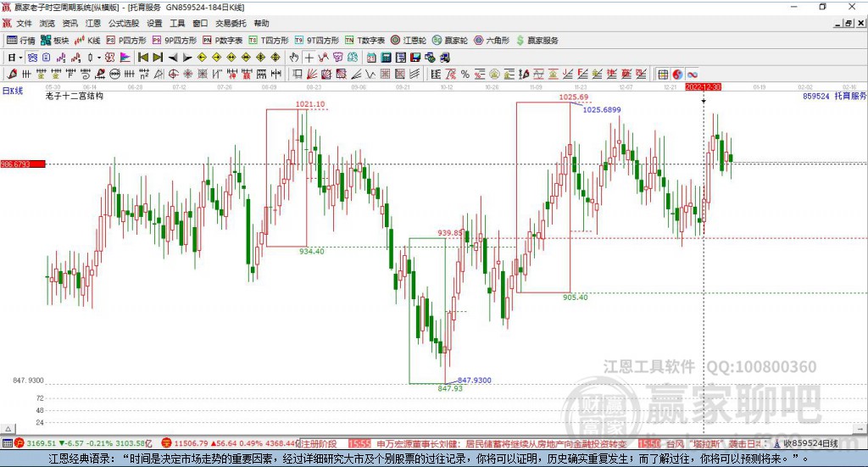The image size is (868, 467).
Task: Open the 窗口 menu
Action: 200,23
